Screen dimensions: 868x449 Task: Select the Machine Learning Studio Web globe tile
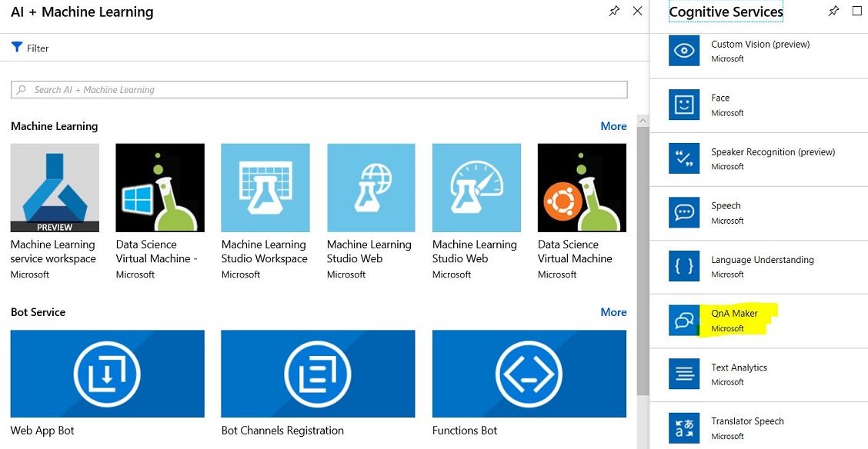click(x=371, y=188)
